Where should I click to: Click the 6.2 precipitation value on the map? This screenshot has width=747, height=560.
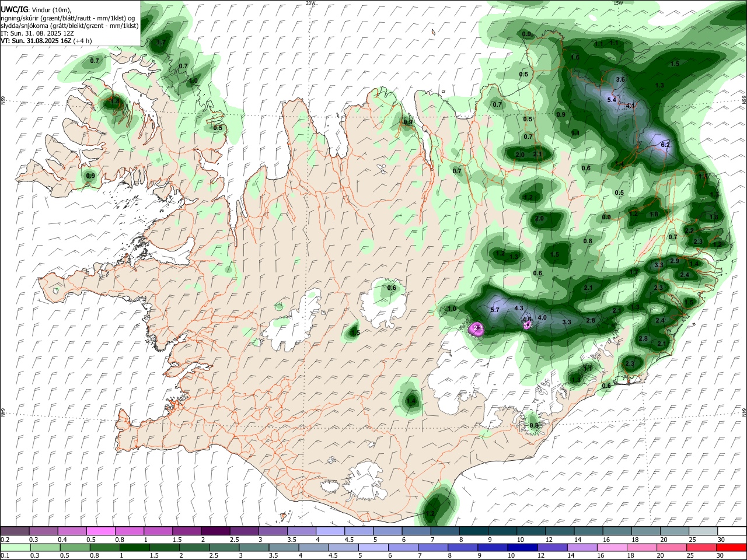pos(665,145)
